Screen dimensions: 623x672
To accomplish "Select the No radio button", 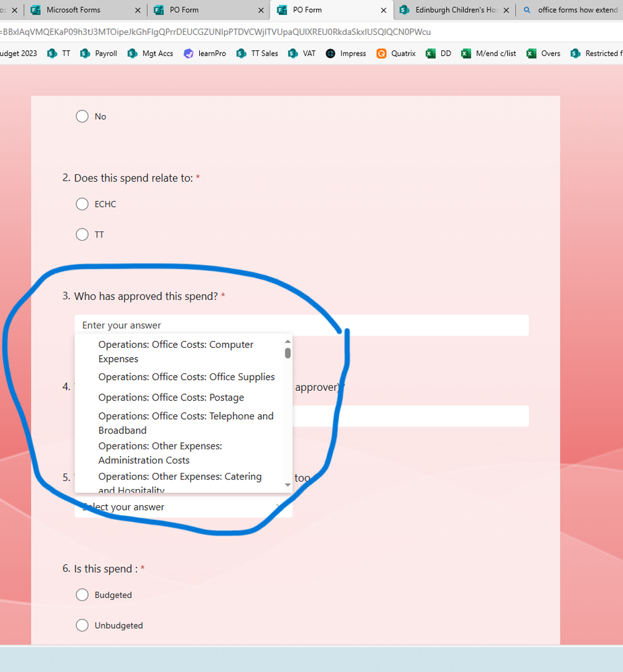I will [x=81, y=116].
